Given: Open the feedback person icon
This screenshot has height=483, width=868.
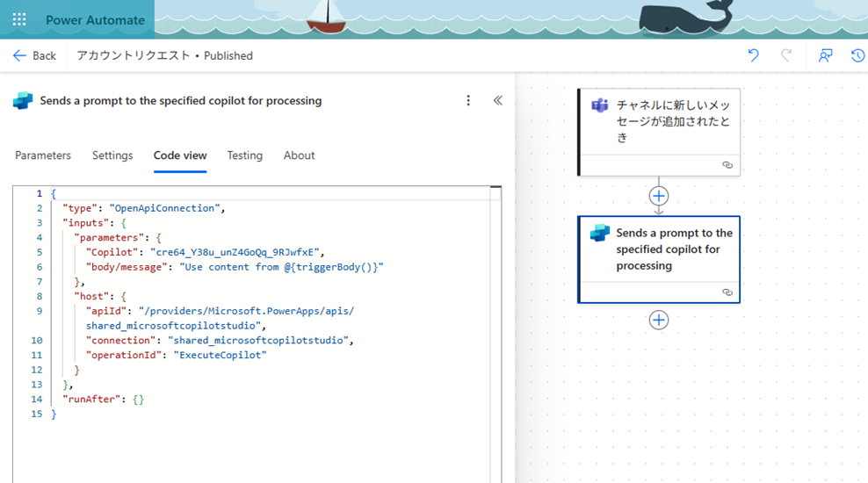Looking at the screenshot, I should pos(825,55).
